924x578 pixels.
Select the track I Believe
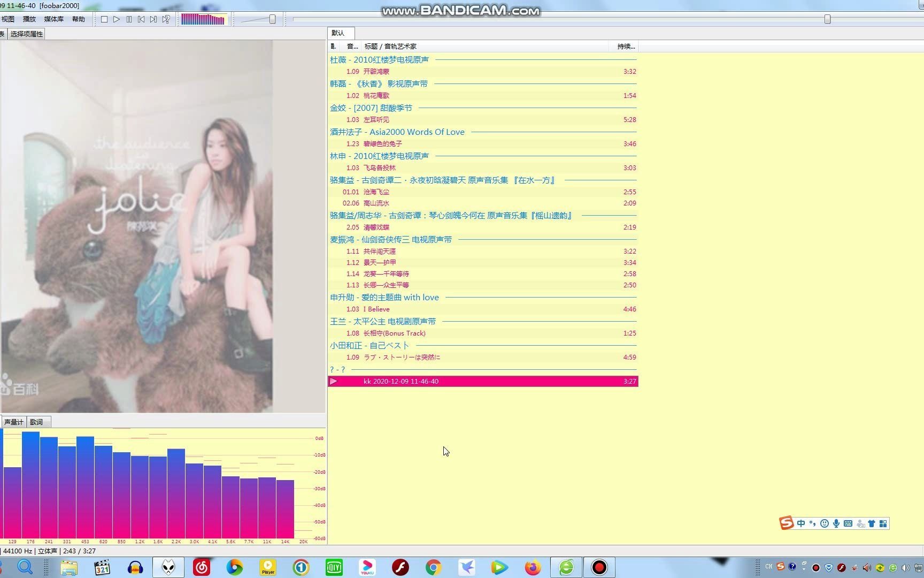483,309
